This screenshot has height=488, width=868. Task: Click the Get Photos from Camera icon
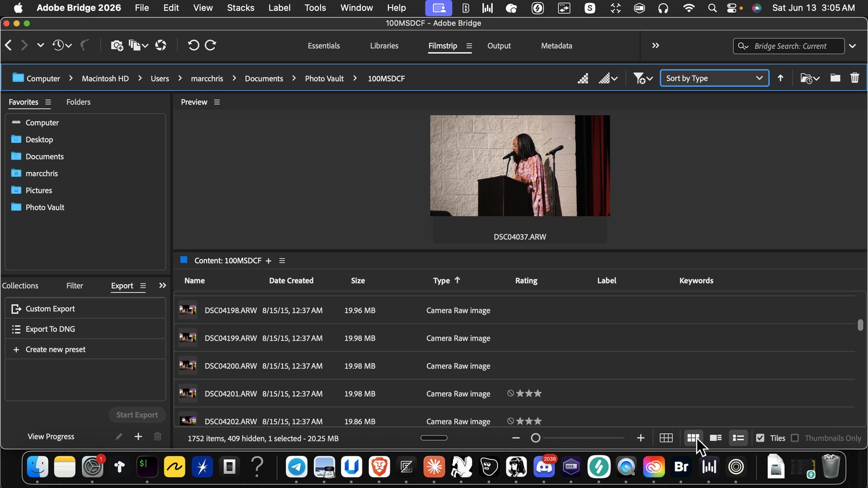(117, 46)
